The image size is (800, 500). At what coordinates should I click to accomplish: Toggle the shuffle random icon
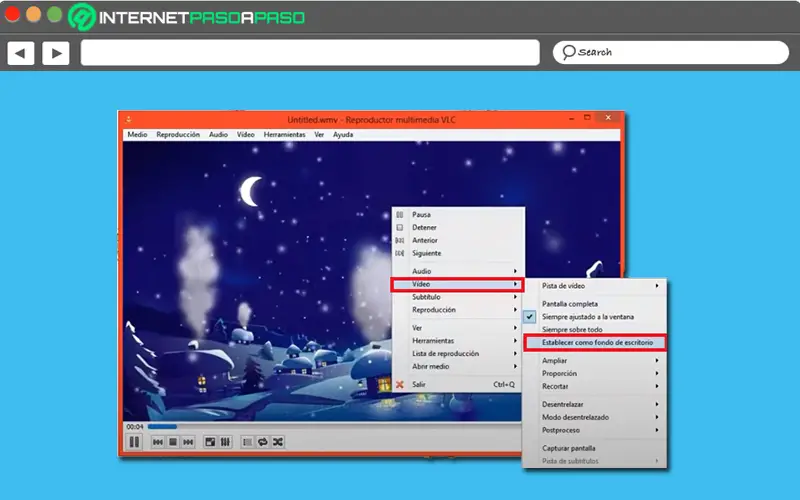(x=278, y=442)
